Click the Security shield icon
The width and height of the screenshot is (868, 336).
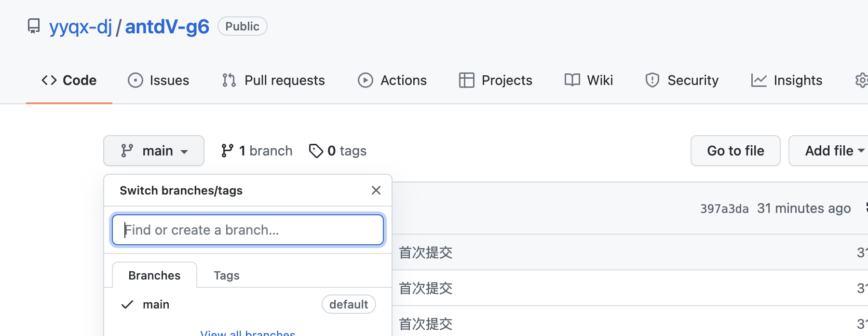[652, 80]
